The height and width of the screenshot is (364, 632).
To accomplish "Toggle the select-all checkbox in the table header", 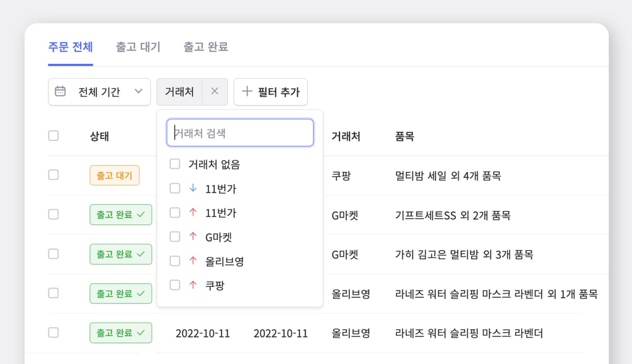I will [x=53, y=135].
